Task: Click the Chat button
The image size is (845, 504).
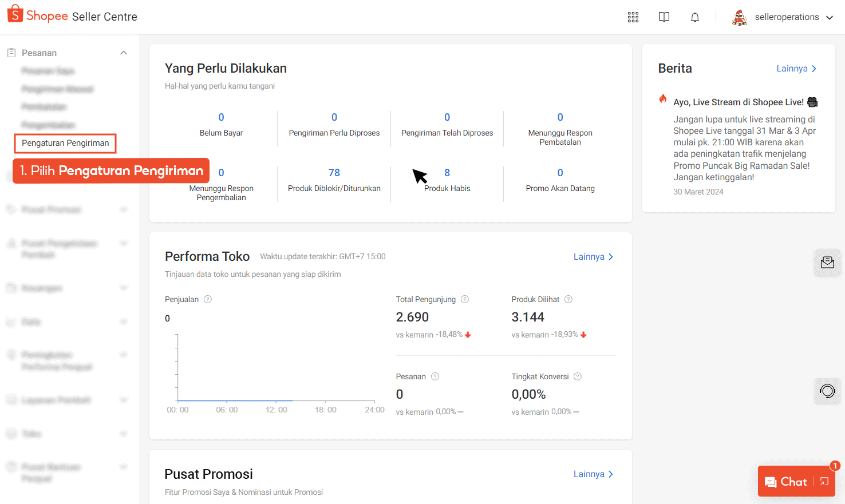Action: (x=787, y=482)
